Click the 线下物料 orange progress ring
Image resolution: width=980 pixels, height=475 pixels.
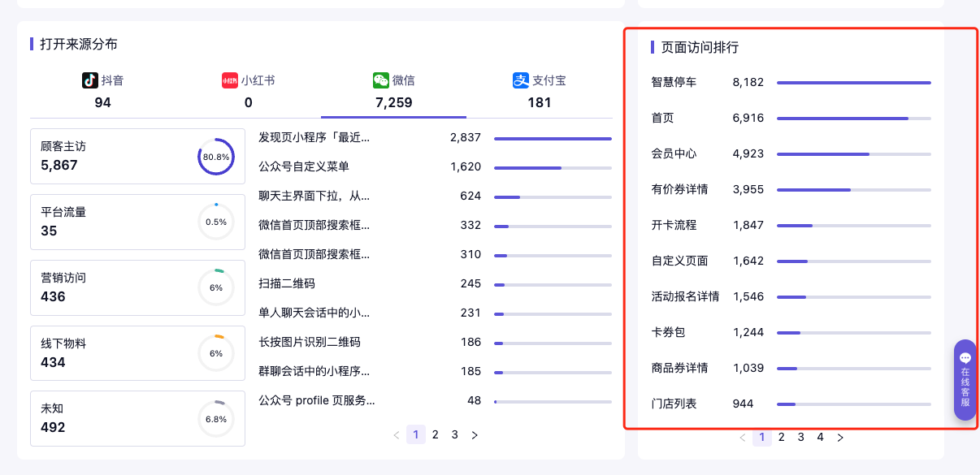[x=216, y=353]
